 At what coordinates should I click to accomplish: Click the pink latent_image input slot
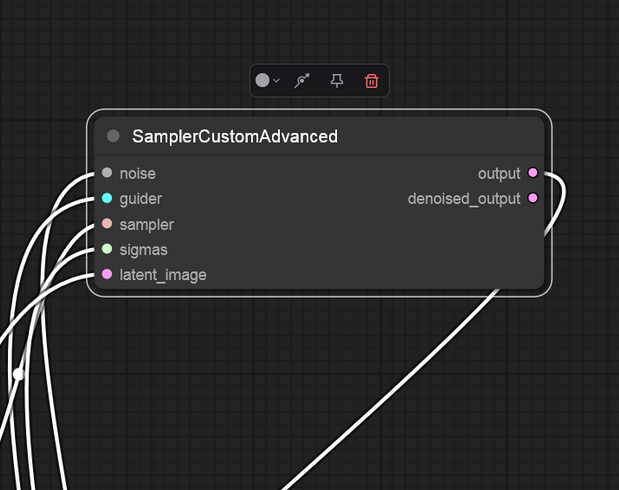click(107, 274)
